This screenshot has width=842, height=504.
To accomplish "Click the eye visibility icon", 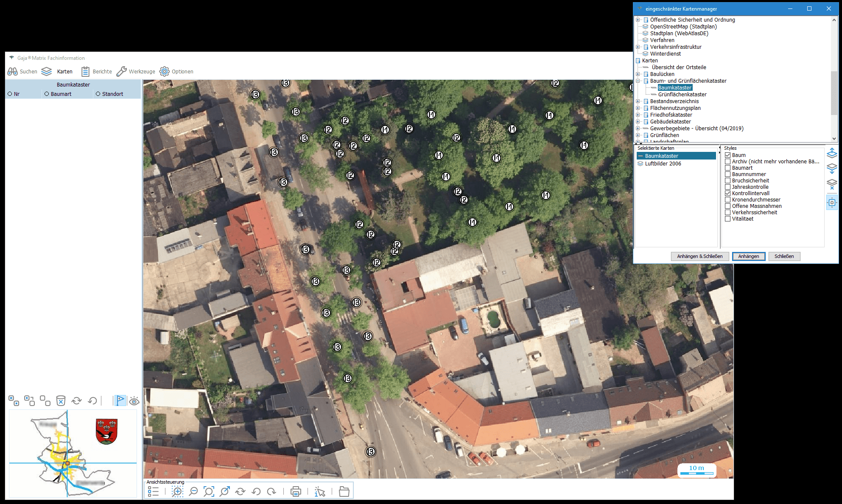I will (134, 400).
